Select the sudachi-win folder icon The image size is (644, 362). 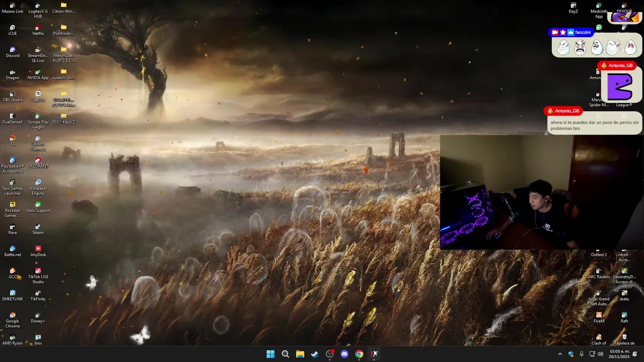point(63,74)
